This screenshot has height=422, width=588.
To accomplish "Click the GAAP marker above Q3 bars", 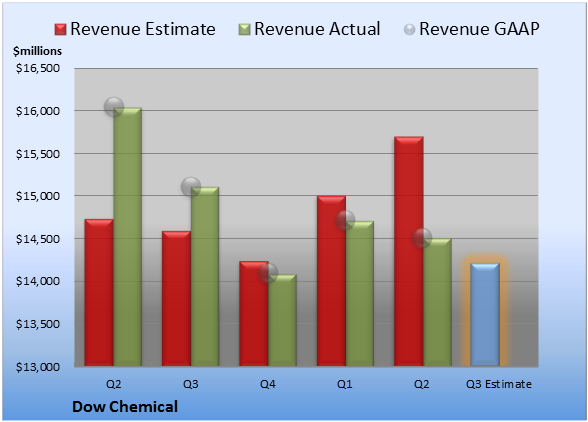I will (191, 186).
